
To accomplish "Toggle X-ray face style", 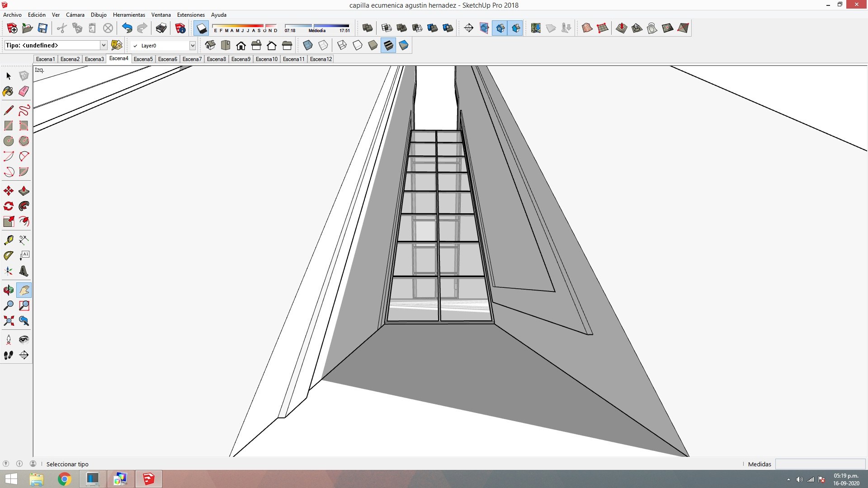I will pos(308,45).
